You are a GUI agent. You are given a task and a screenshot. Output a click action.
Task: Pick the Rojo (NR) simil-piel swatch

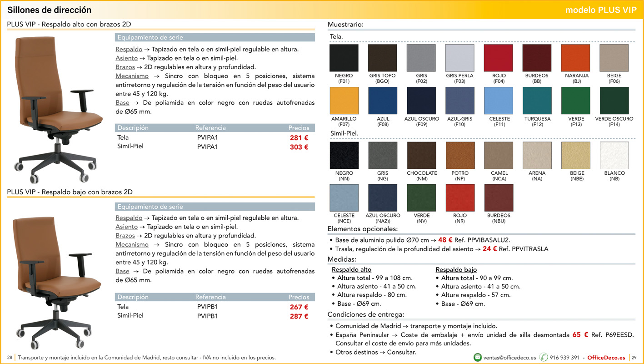pyautogui.click(x=460, y=198)
